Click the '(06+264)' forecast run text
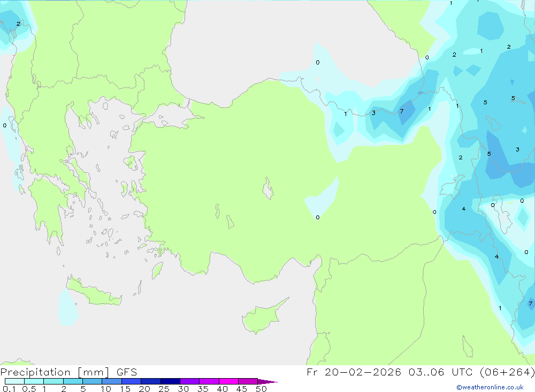 [x=507, y=372]
